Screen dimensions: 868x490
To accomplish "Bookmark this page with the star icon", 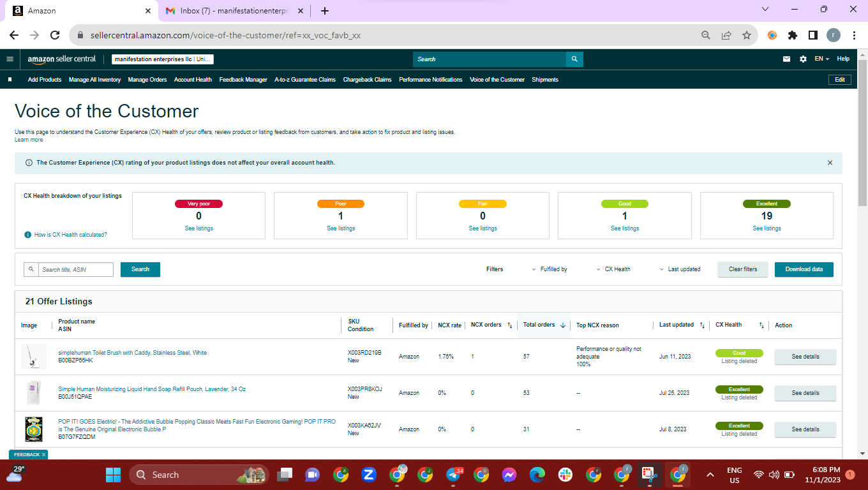I will (x=747, y=35).
